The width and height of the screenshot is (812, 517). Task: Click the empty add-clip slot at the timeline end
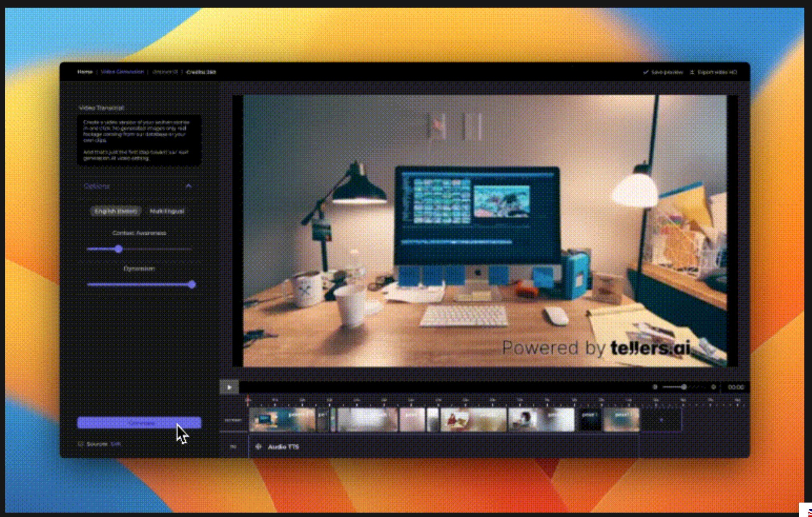pos(661,420)
